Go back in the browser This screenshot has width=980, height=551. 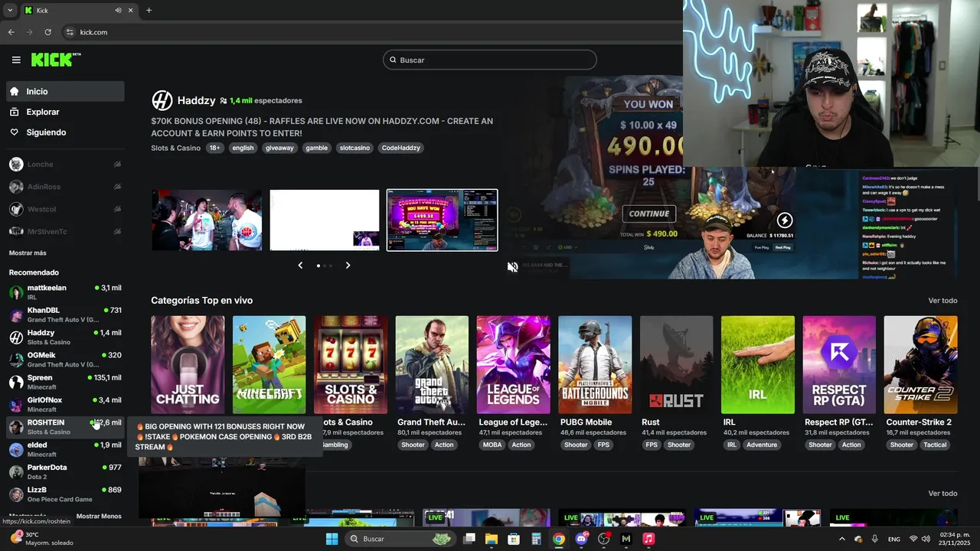pyautogui.click(x=11, y=32)
